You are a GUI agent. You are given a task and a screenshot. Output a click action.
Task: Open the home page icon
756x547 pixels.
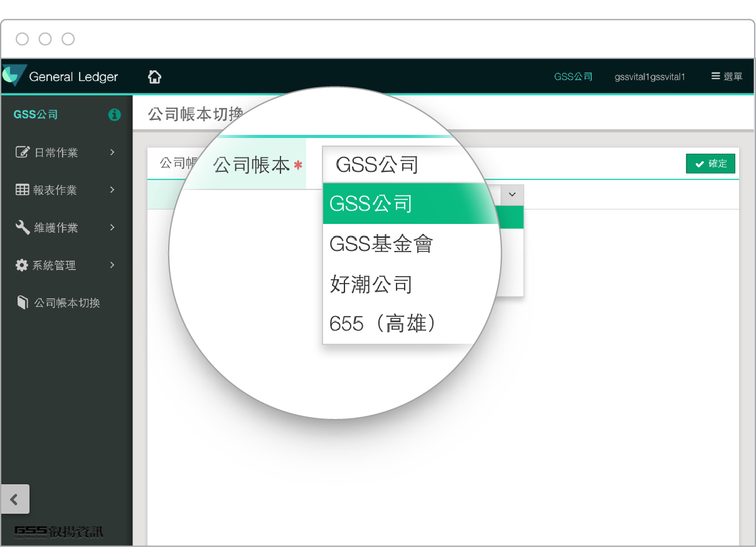(154, 77)
